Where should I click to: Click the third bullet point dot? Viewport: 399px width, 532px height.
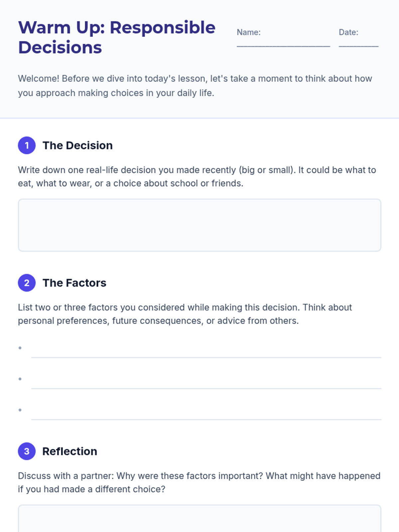(x=20, y=410)
